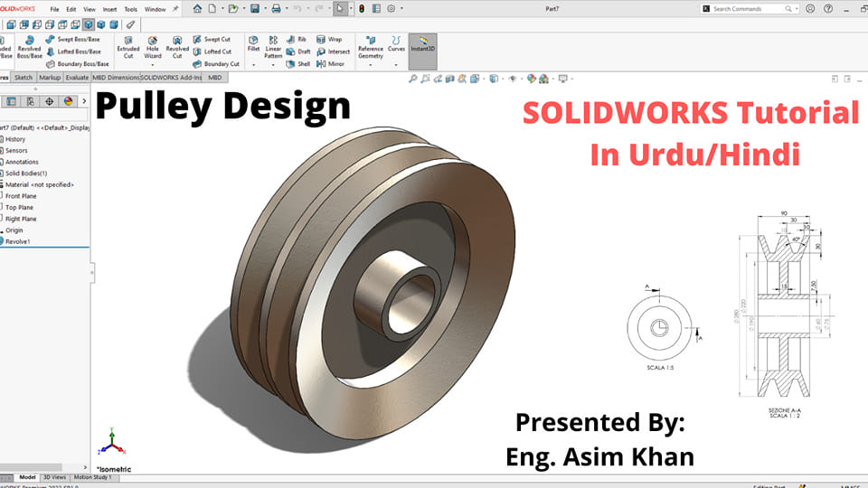Select the Lofted Boss/Base tool

point(73,52)
